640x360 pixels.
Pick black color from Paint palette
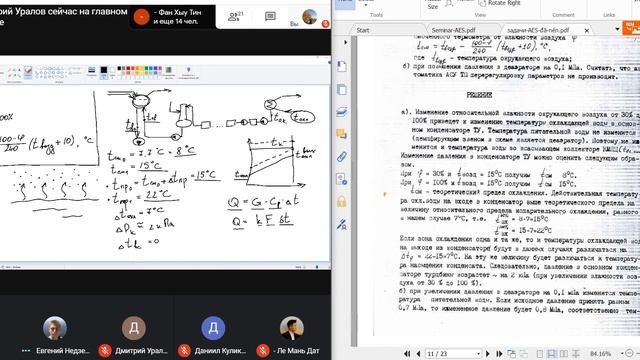[119, 68]
